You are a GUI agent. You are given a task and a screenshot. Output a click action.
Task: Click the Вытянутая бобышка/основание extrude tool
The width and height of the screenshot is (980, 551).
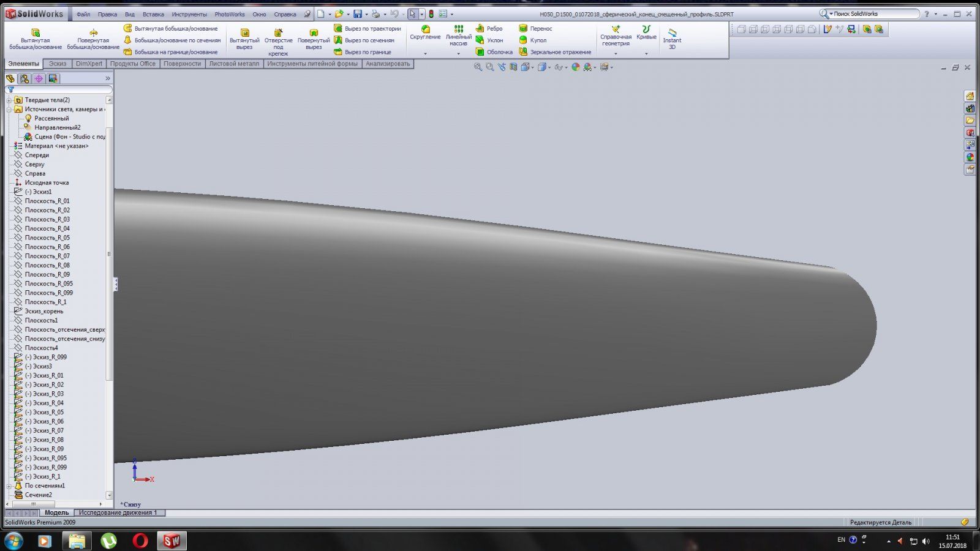[x=36, y=38]
